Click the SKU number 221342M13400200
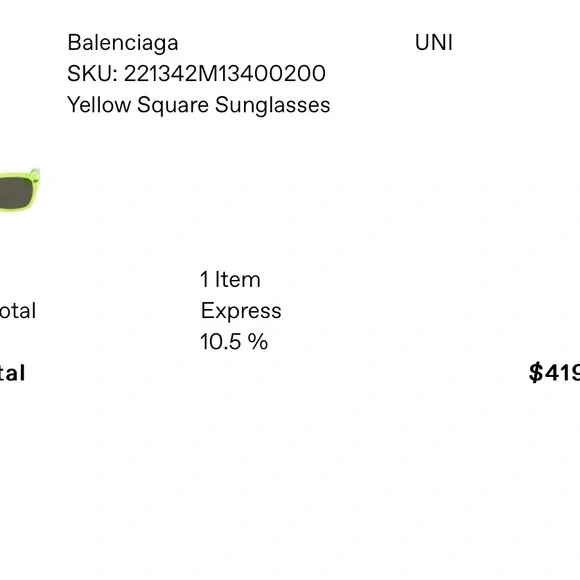 point(225,73)
